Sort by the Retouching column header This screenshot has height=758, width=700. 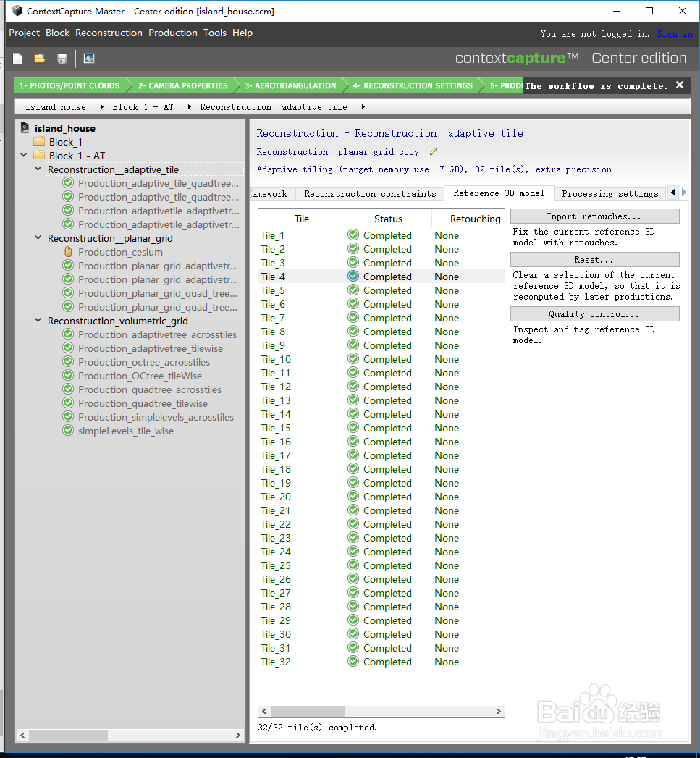click(468, 219)
